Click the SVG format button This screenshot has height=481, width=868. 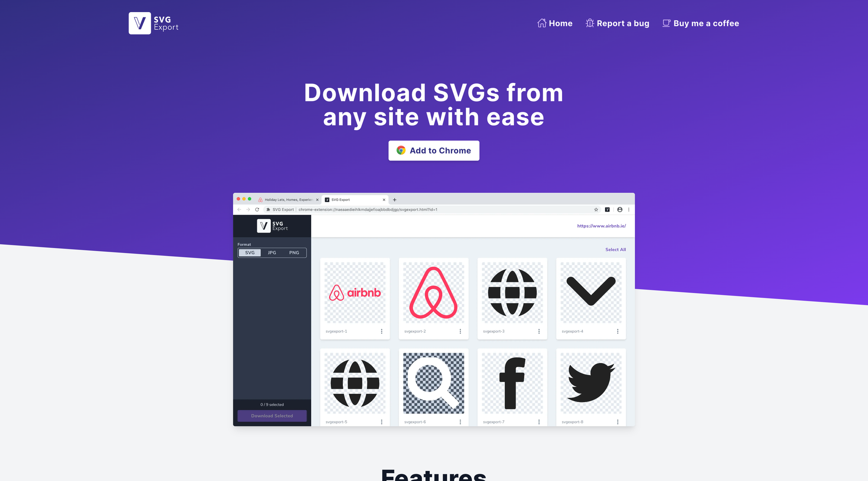click(249, 252)
